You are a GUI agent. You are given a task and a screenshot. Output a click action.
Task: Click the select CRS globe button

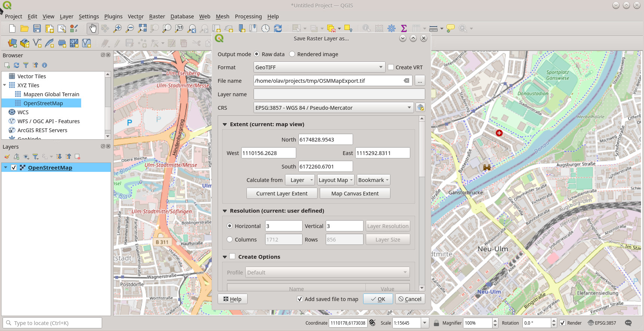point(420,108)
